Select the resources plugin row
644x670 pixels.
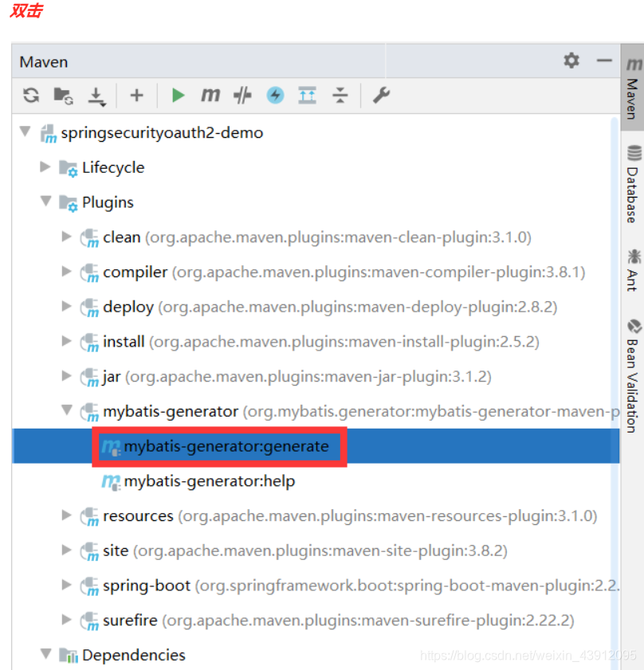point(316,515)
